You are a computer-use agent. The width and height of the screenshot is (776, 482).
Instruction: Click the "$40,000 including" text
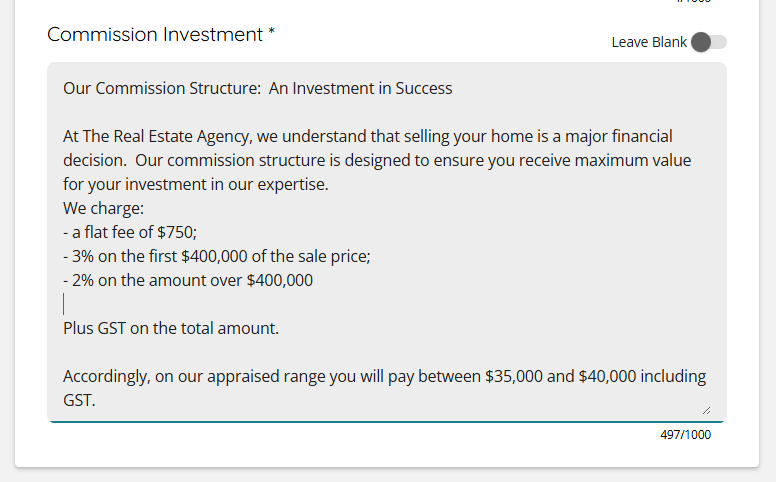coord(642,376)
